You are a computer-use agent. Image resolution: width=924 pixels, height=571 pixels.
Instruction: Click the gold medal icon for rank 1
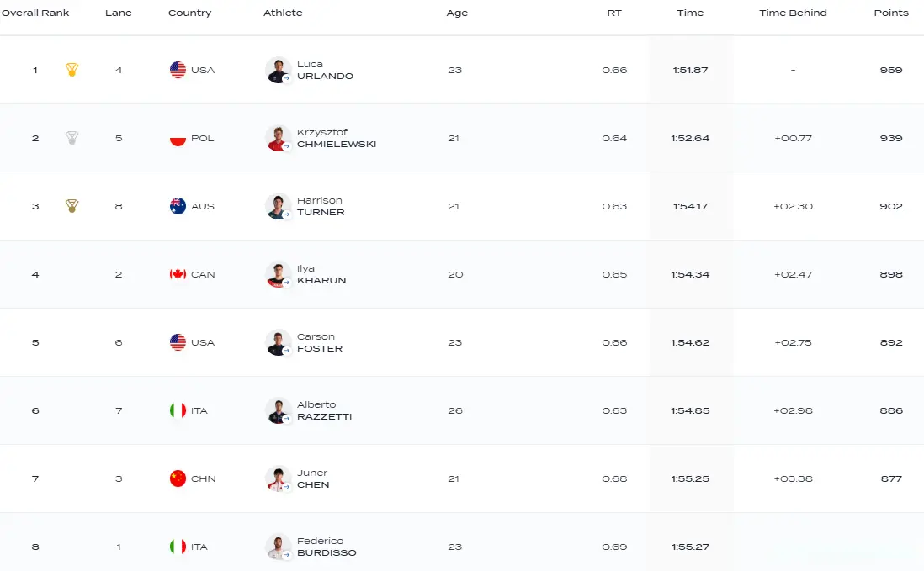coord(72,70)
